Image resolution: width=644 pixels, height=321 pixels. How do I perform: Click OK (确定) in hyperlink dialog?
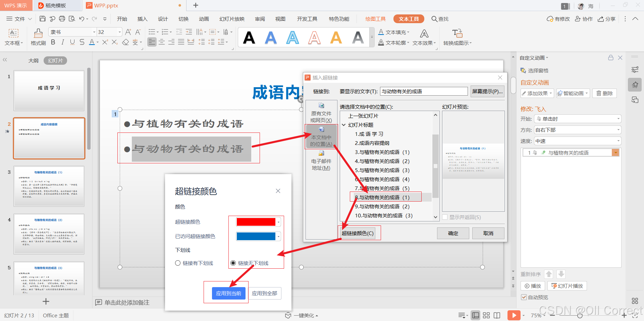click(x=453, y=233)
